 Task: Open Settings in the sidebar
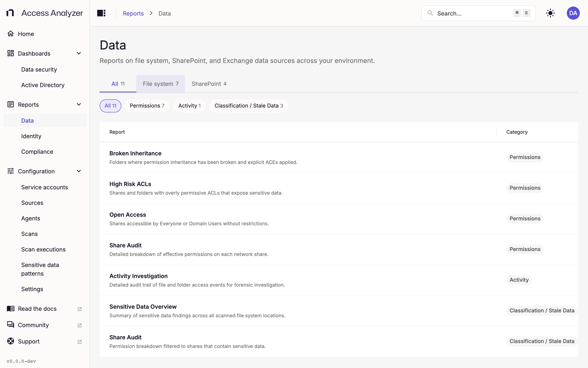pos(45,289)
